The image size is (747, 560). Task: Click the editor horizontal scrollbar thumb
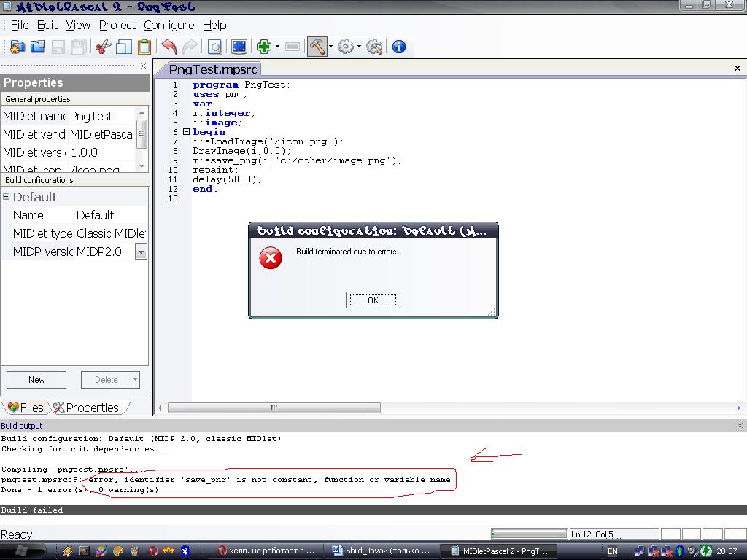point(274,408)
